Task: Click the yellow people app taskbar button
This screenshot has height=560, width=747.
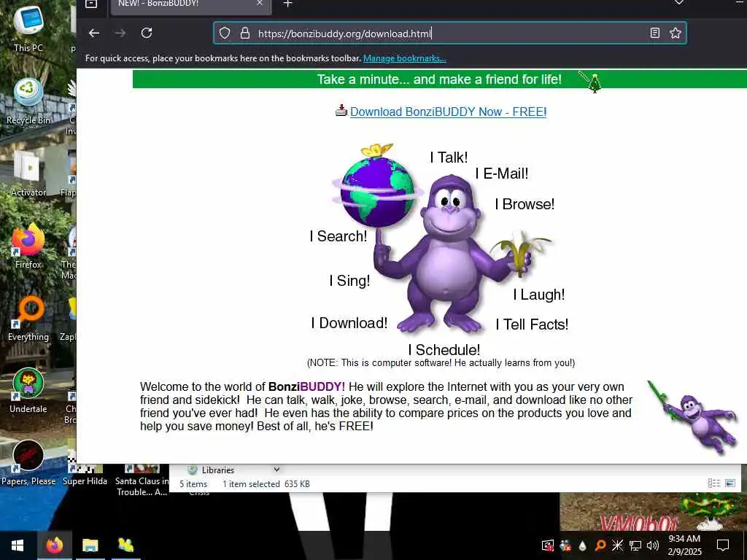Action: [x=125, y=545]
